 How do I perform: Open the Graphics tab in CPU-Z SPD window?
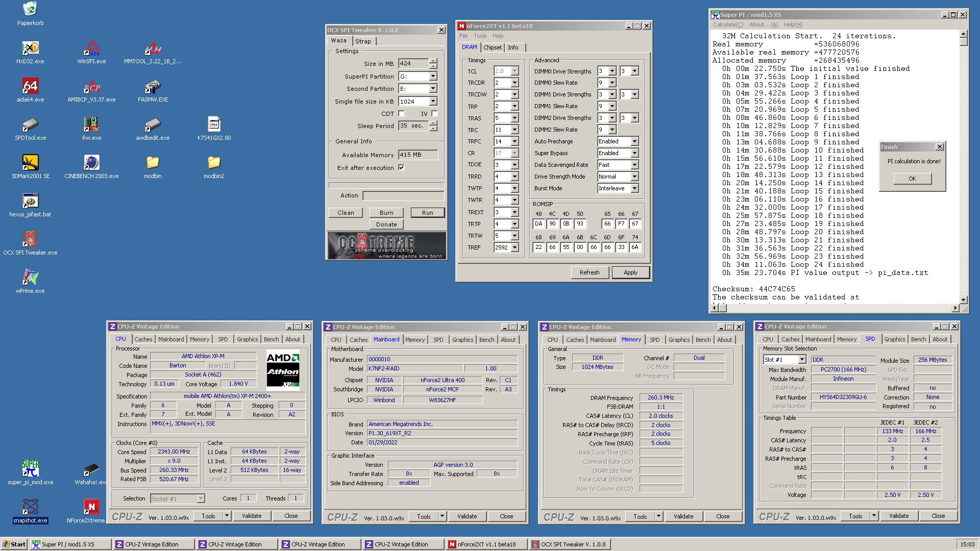(894, 339)
